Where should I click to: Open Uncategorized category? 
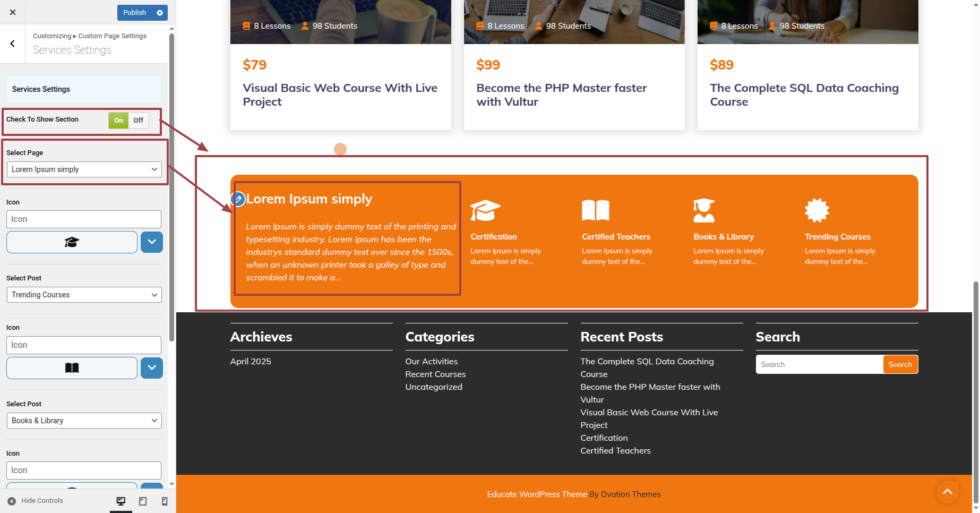pos(434,387)
